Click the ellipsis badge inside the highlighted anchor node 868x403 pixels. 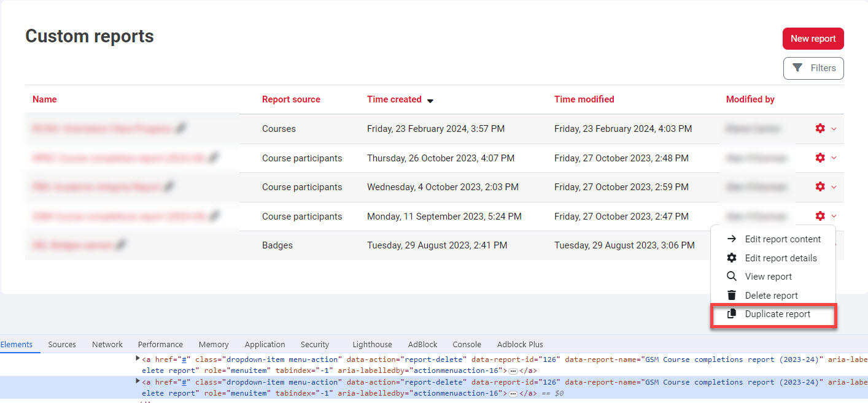[x=513, y=393]
